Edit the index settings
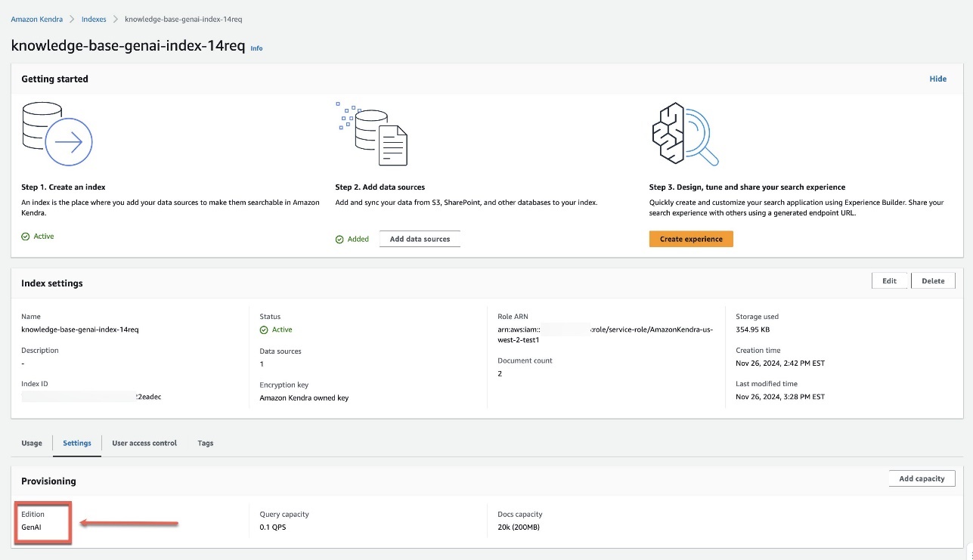 click(x=890, y=280)
